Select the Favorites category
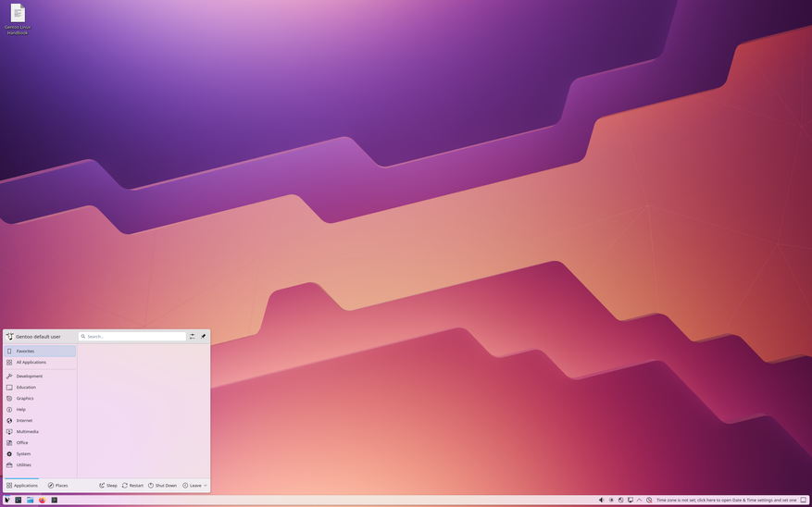 tap(40, 352)
